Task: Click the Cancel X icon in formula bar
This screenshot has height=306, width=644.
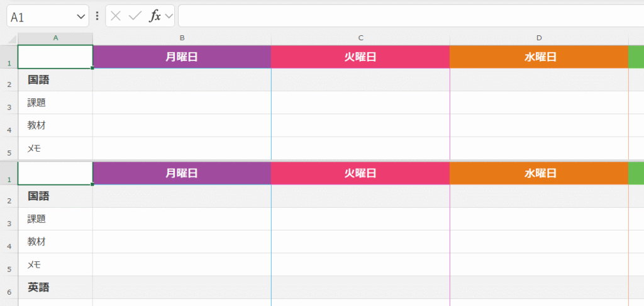Action: (x=116, y=16)
